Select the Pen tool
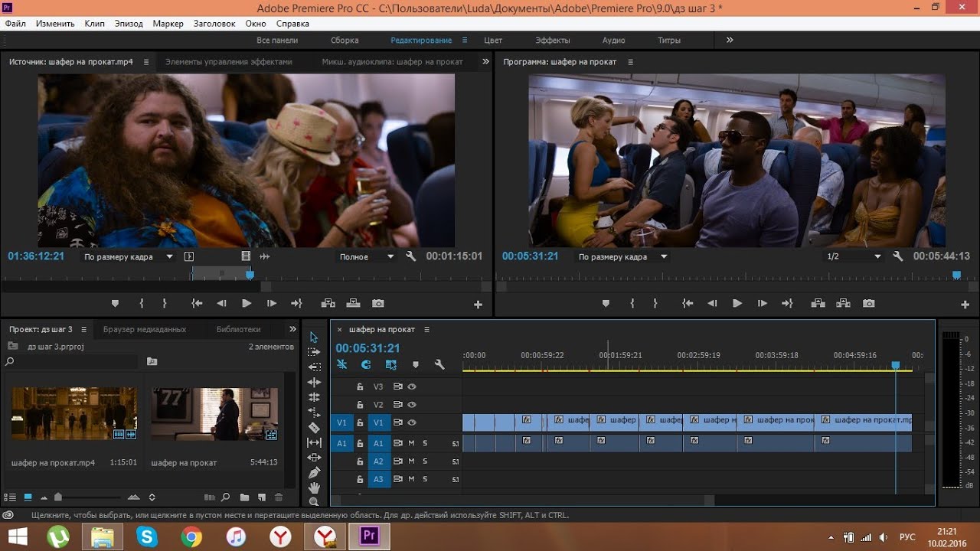Viewport: 980px width, 551px height. (314, 473)
